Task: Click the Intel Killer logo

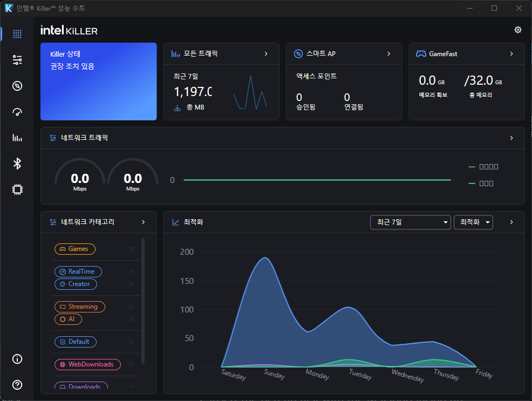Action: pos(69,30)
